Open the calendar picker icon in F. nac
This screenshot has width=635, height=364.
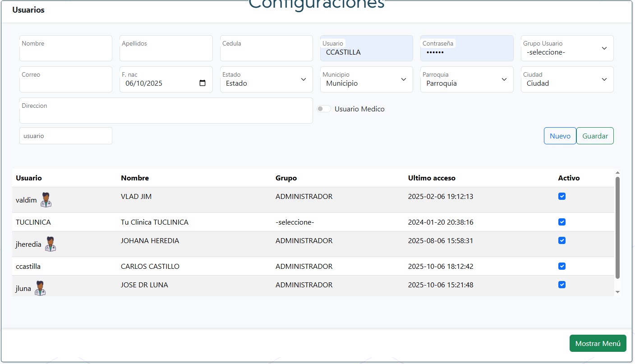tap(202, 83)
